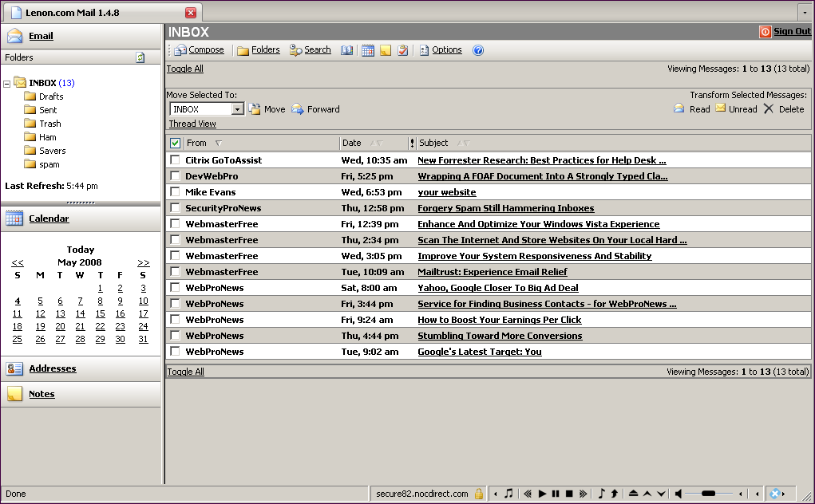Open the yellow sticky notes toolbar icon

386,50
